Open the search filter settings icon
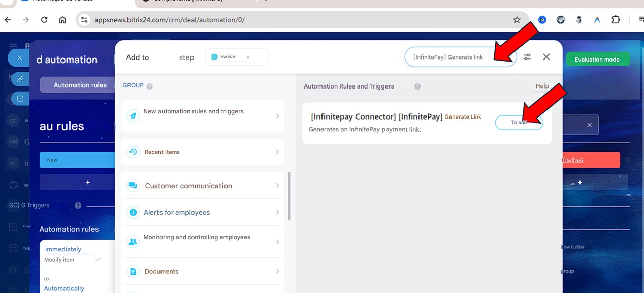Image resolution: width=644 pixels, height=293 pixels. (x=527, y=57)
